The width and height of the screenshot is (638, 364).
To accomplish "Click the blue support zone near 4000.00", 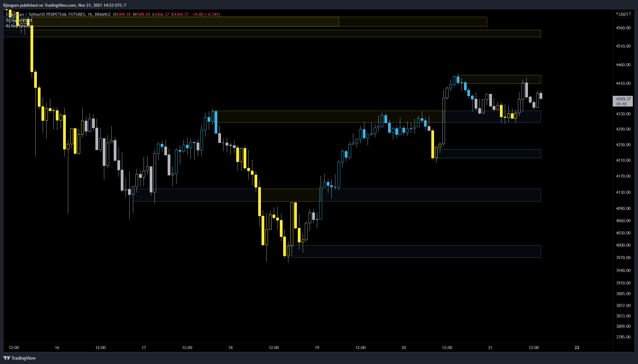I will 415,251.
